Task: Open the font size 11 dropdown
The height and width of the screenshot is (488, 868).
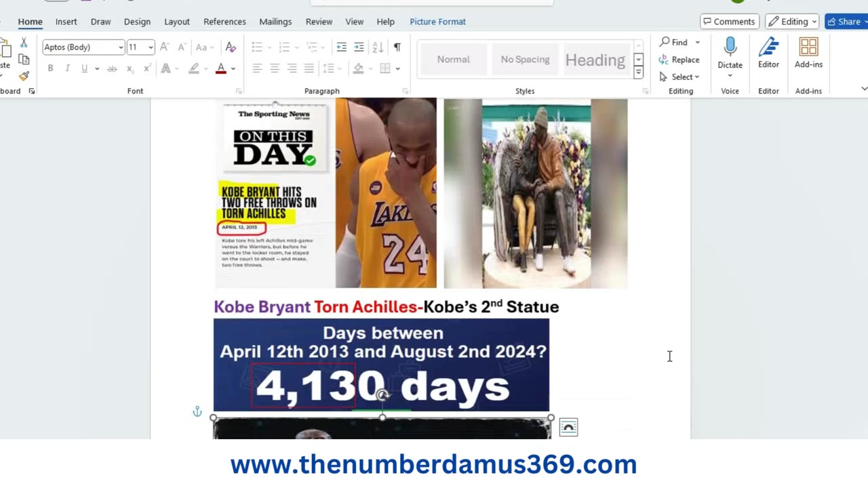Action: tap(151, 47)
